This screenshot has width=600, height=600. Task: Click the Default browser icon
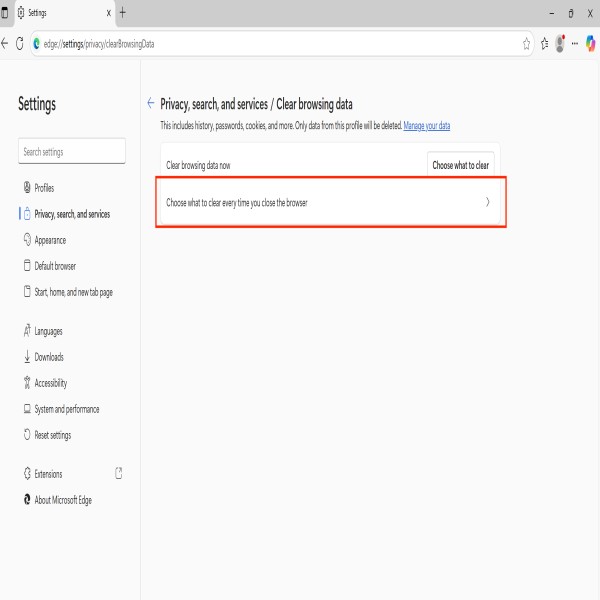(26, 266)
